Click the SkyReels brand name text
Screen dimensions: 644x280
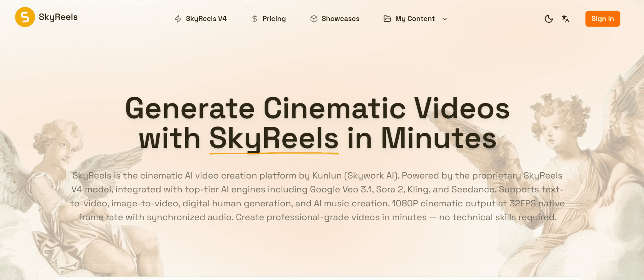(x=58, y=17)
